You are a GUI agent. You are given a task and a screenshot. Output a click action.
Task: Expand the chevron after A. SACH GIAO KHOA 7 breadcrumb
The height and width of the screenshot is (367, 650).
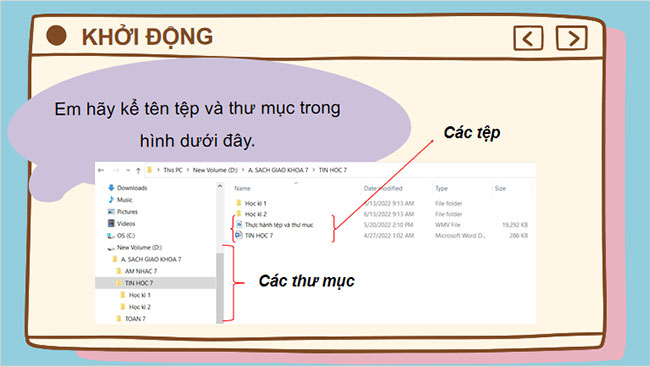click(x=314, y=170)
